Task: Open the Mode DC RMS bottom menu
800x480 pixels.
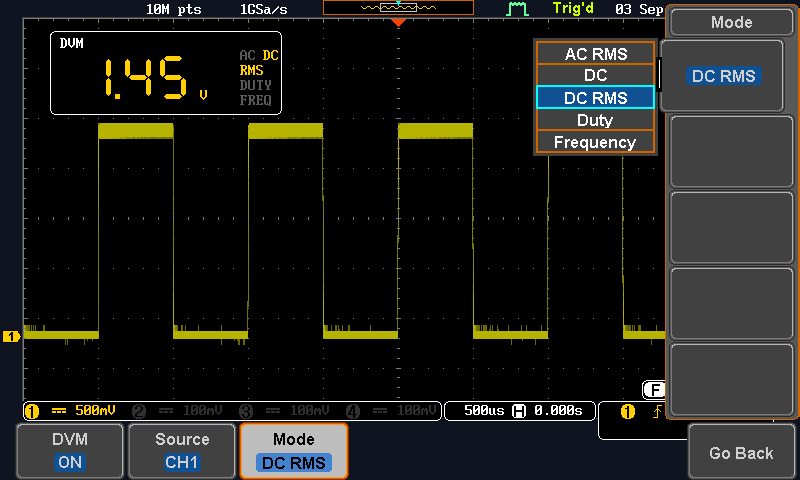Action: pos(294,451)
